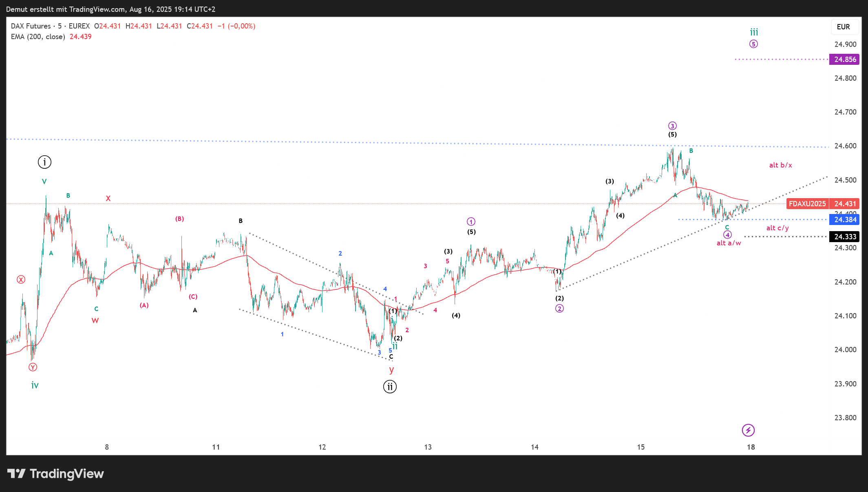Select the red circled X wave label
The height and width of the screenshot is (492, 868).
[x=21, y=280]
